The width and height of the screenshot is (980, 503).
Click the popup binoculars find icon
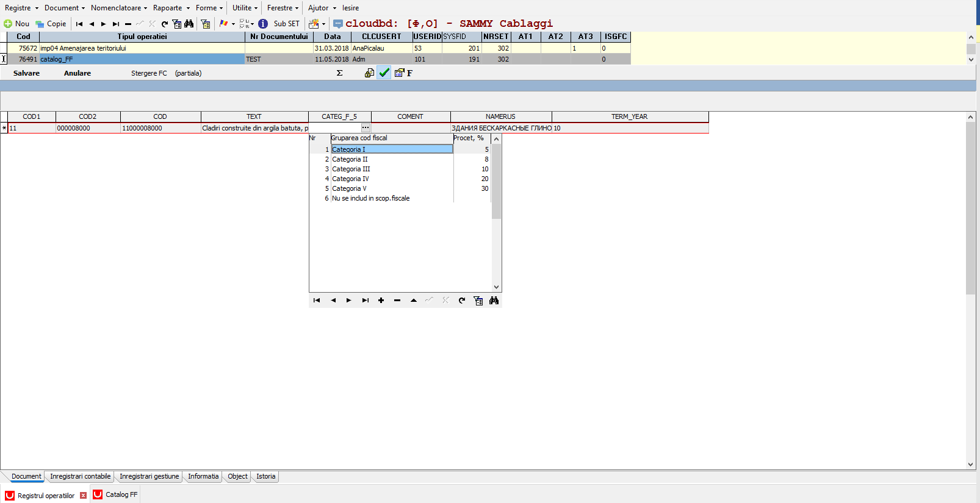coord(494,301)
